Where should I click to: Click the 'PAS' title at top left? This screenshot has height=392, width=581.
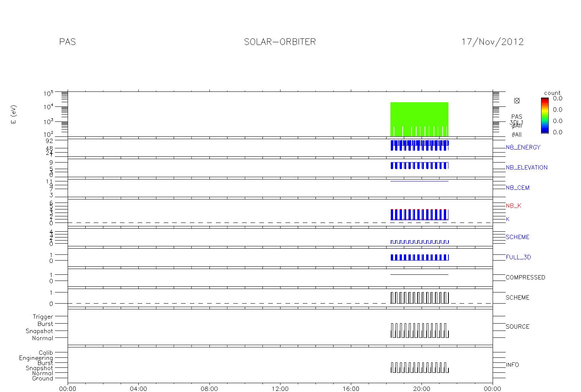68,42
